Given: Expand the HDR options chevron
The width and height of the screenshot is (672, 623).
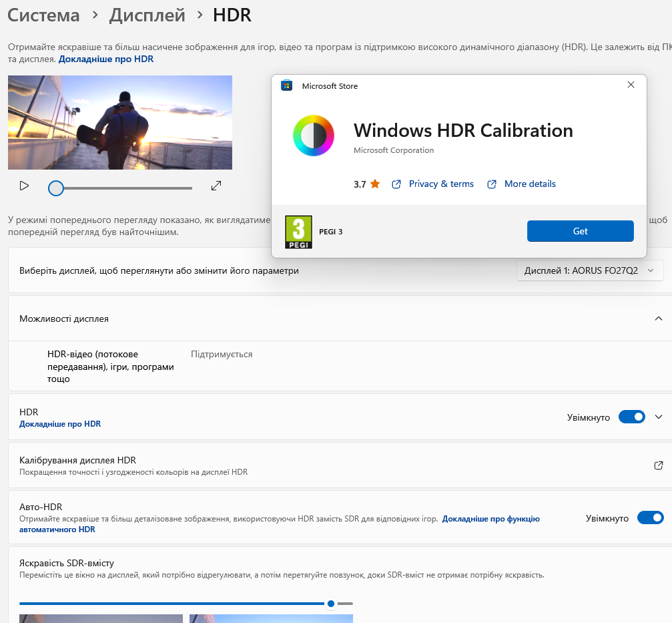Looking at the screenshot, I should [x=658, y=417].
